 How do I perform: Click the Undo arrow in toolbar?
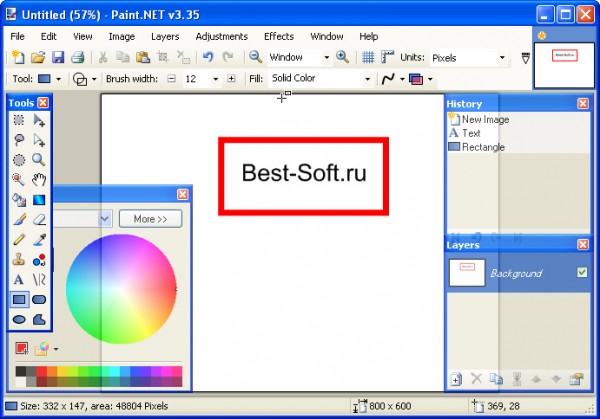click(208, 58)
